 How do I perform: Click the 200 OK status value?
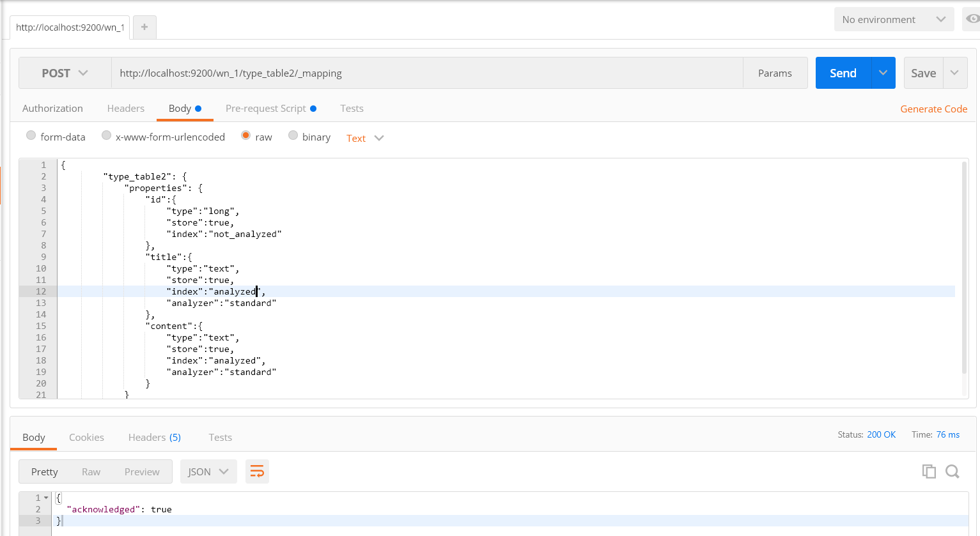click(882, 434)
